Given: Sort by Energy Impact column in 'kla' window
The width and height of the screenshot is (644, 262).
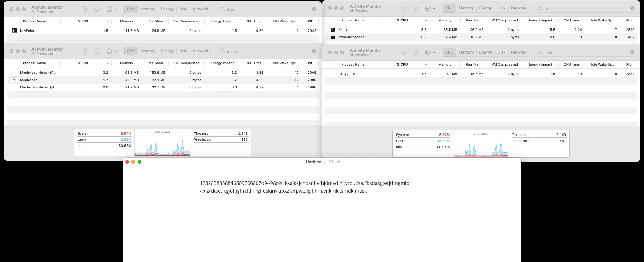Looking at the screenshot, I should coord(541,20).
